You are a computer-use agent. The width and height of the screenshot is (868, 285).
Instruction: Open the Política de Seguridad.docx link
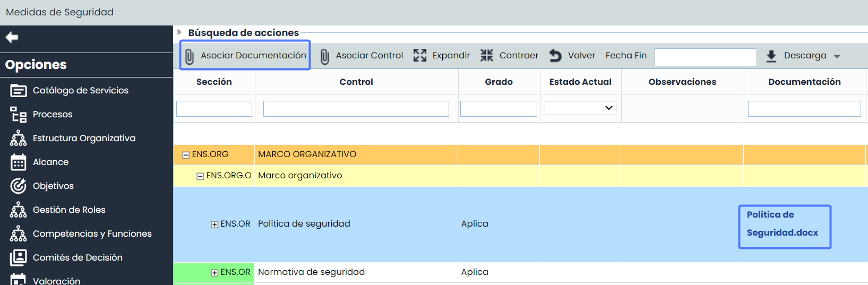782,224
